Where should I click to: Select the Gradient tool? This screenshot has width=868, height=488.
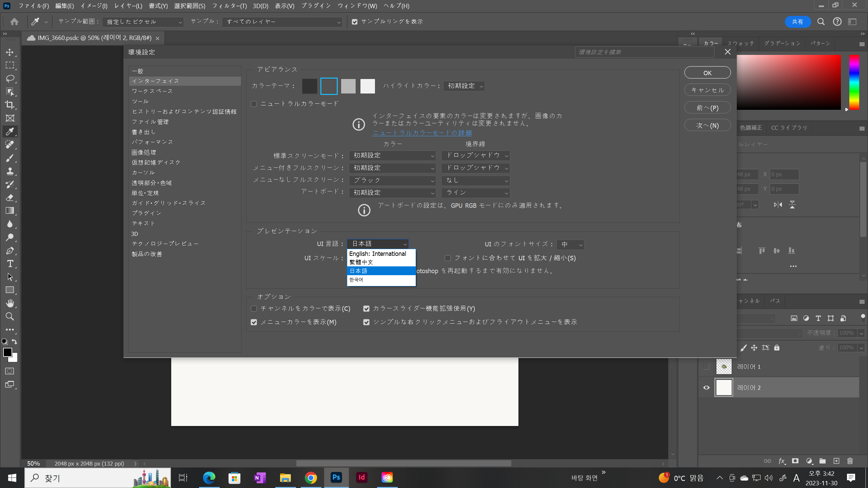click(10, 211)
